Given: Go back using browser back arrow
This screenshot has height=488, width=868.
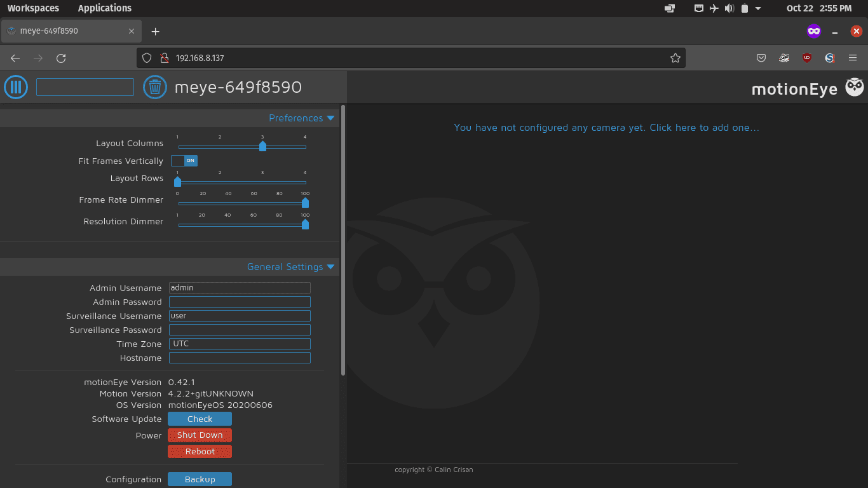Looking at the screenshot, I should coord(15,58).
